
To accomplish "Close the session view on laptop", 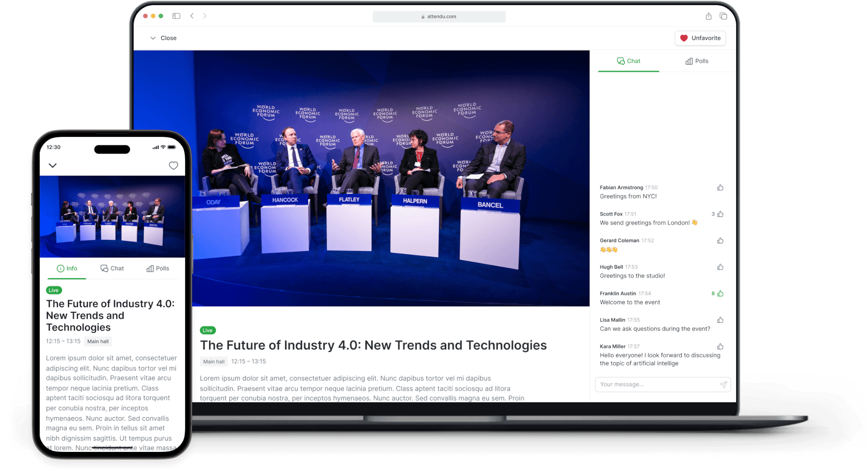I will click(163, 38).
